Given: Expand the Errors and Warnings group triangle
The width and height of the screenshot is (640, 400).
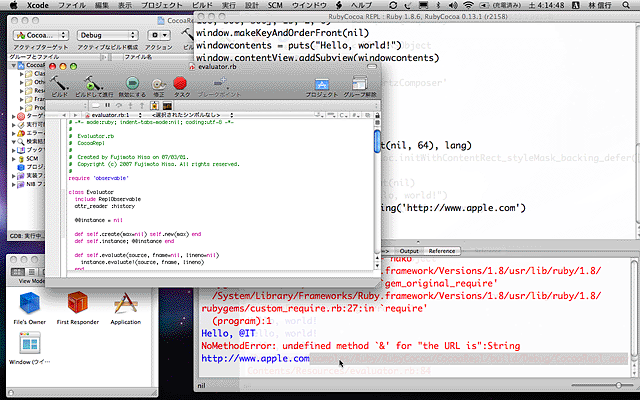Looking at the screenshot, I should pos(13,133).
